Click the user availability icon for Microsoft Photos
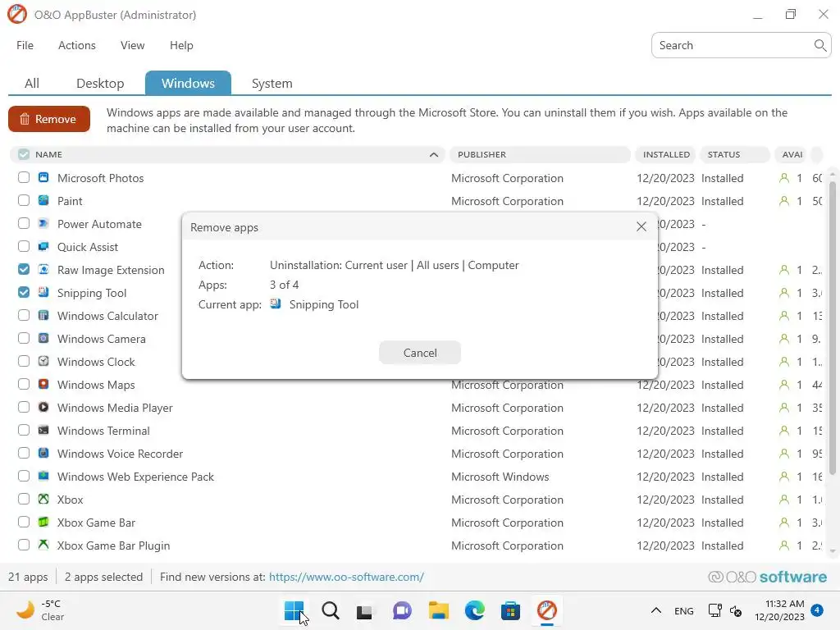The width and height of the screenshot is (840, 630). pyautogui.click(x=783, y=178)
